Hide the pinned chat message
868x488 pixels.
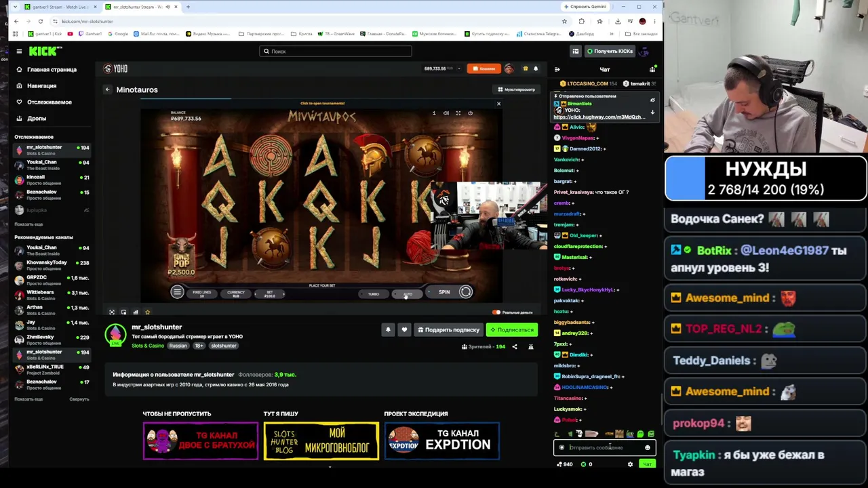pyautogui.click(x=652, y=100)
